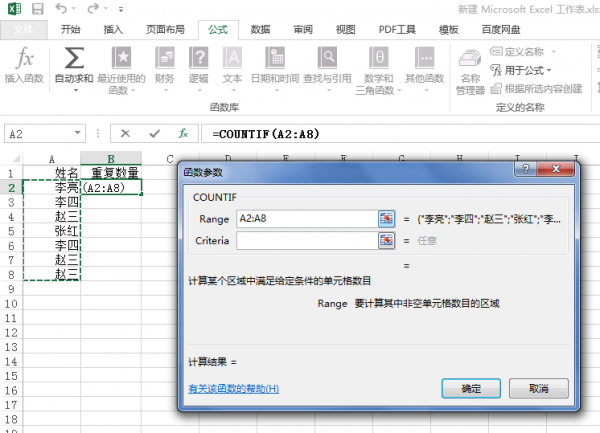Select row 2 header
The image size is (600, 433).
pyautogui.click(x=11, y=187)
